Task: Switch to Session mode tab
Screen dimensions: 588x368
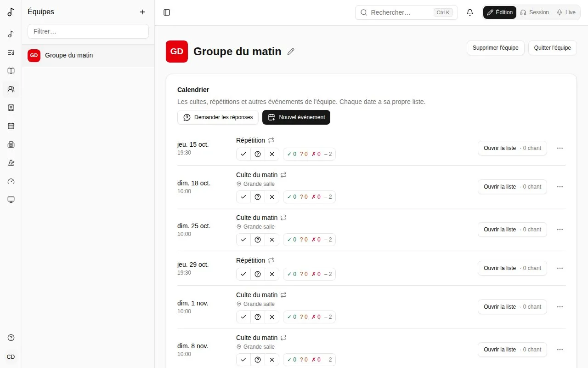Action: pyautogui.click(x=534, y=12)
